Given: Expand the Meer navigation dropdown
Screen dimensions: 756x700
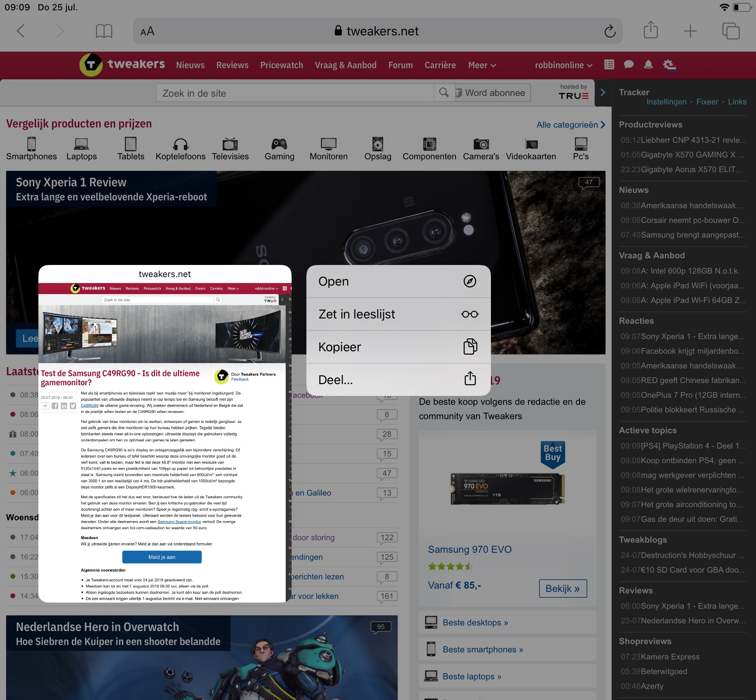Looking at the screenshot, I should point(482,65).
